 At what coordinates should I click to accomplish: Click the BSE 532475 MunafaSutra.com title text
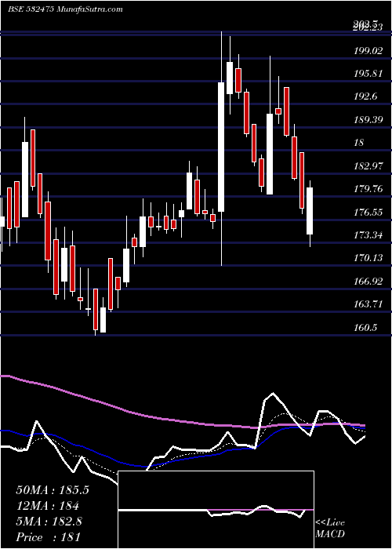pyautogui.click(x=65, y=9)
